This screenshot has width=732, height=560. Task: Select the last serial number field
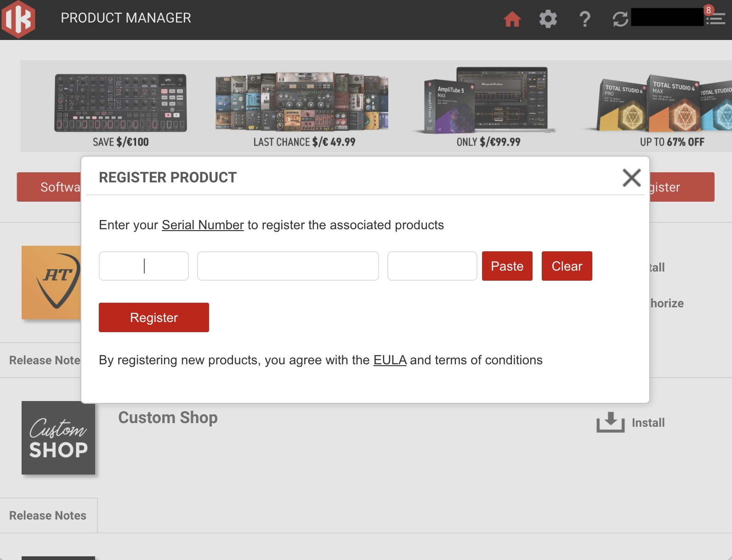[432, 266]
